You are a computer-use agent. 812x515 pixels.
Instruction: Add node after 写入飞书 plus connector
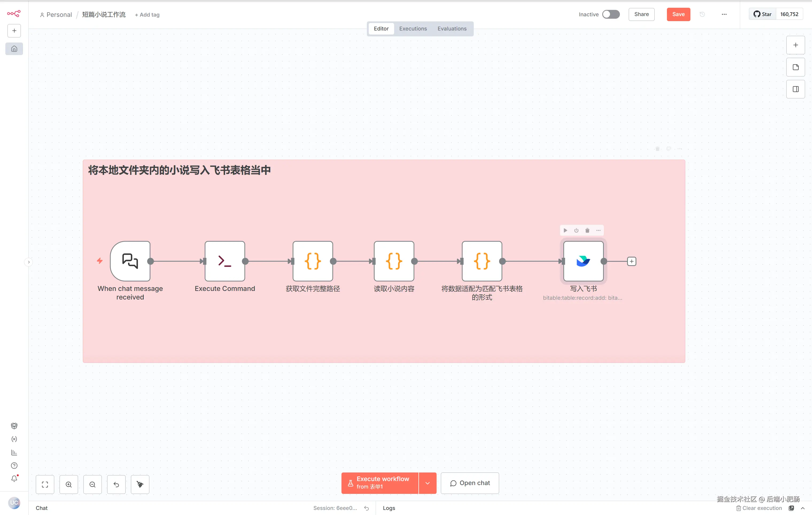coord(631,261)
